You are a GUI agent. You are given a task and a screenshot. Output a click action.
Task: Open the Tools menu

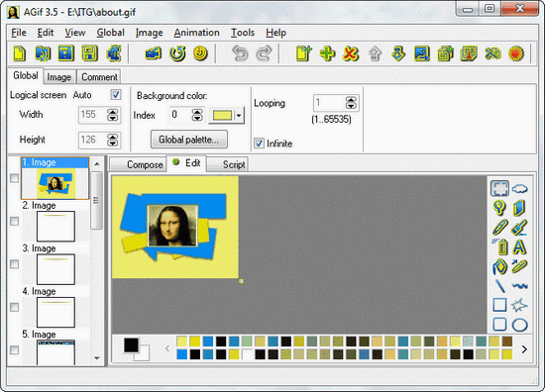(243, 33)
